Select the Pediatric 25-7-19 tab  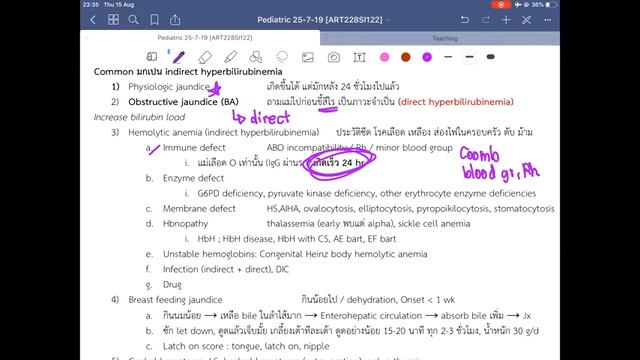pos(205,38)
